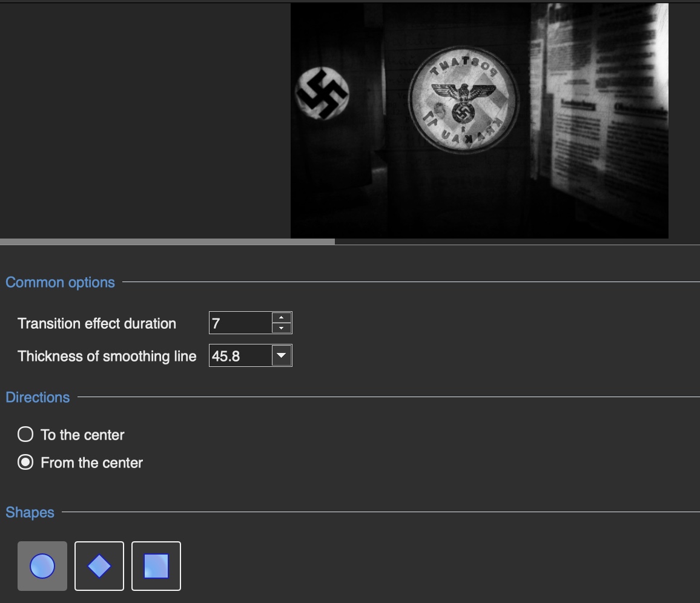Select the square shape icon
This screenshot has width=700, height=603.
click(x=156, y=566)
